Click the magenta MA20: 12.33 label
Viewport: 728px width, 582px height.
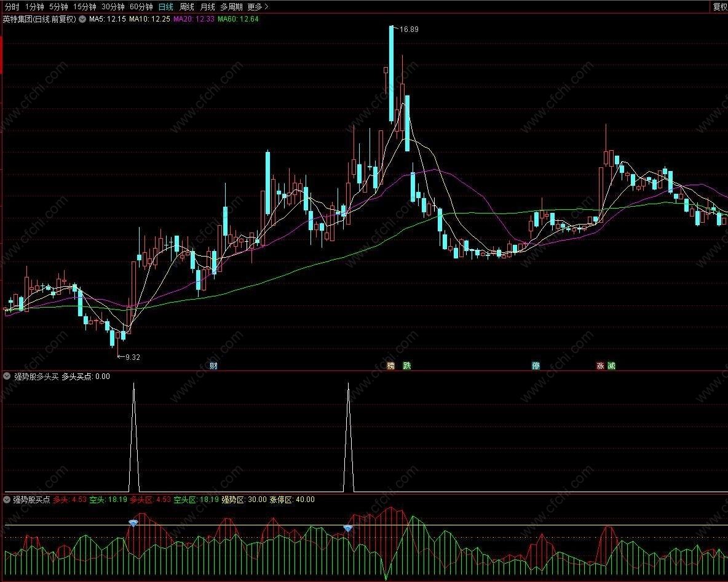(x=194, y=19)
